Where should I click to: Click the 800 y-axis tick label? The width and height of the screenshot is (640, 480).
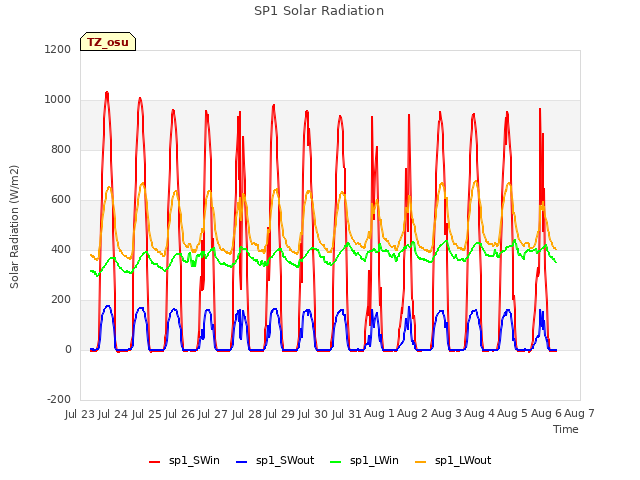(x=61, y=149)
